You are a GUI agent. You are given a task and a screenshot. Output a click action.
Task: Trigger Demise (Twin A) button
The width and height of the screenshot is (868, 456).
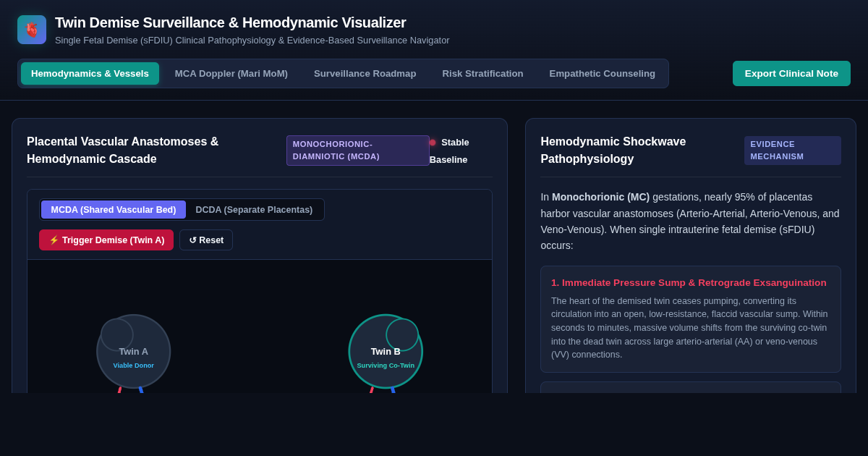point(106,240)
